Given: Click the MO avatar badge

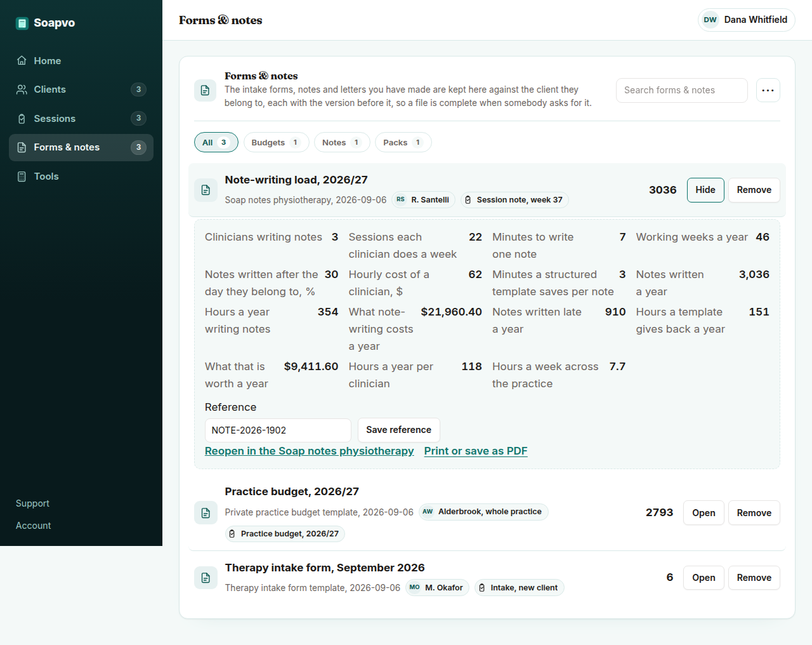Looking at the screenshot, I should [x=414, y=588].
